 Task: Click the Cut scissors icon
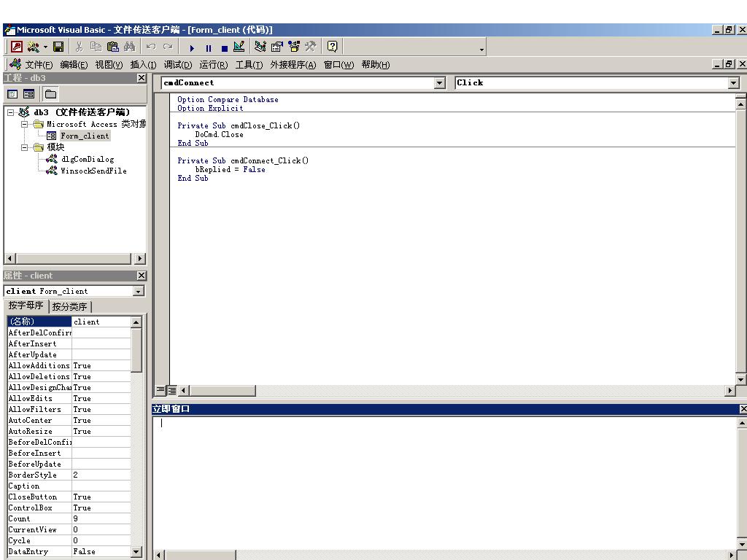[79, 47]
